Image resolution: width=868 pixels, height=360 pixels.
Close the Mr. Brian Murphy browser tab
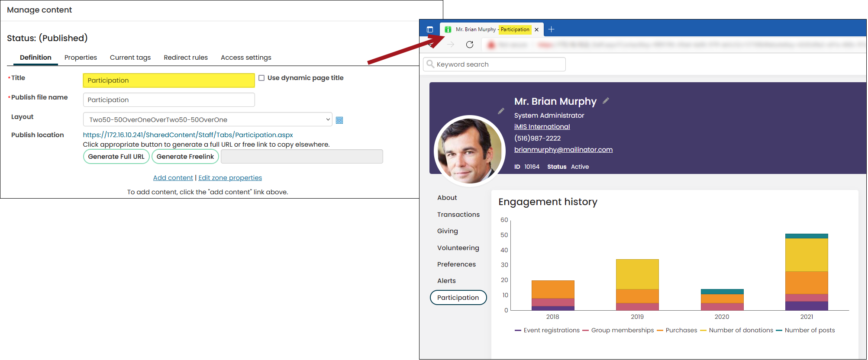click(536, 29)
